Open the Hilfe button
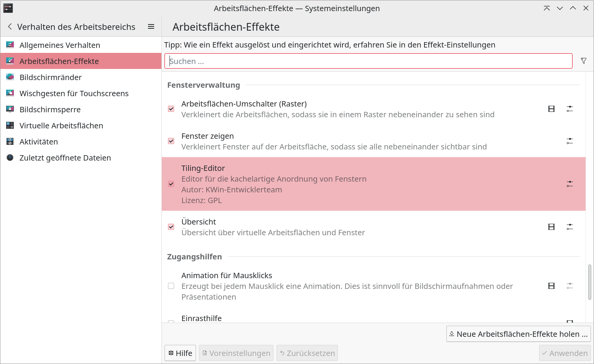Image resolution: width=594 pixels, height=364 pixels. 180,353
